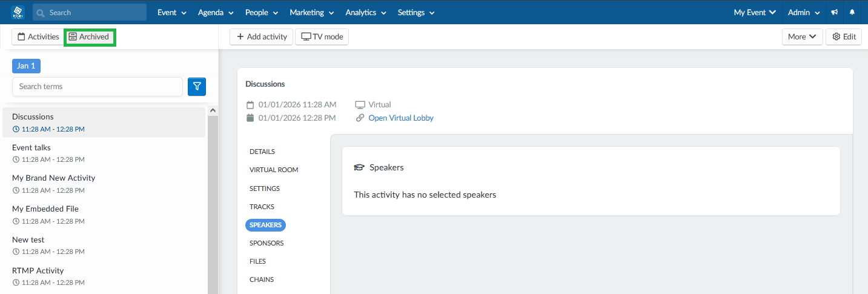Click the Edit button
The image size is (868, 294).
tap(844, 37)
